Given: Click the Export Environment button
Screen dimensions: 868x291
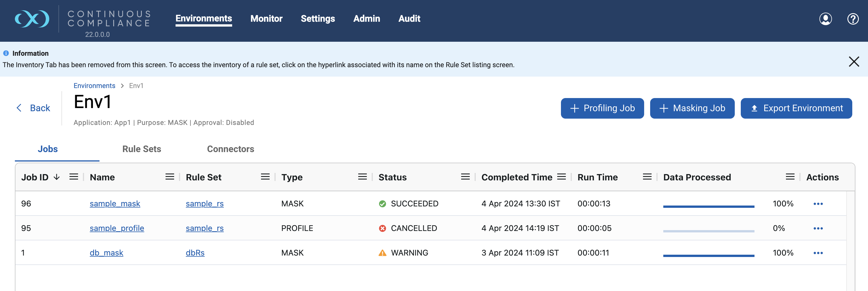Looking at the screenshot, I should 796,108.
